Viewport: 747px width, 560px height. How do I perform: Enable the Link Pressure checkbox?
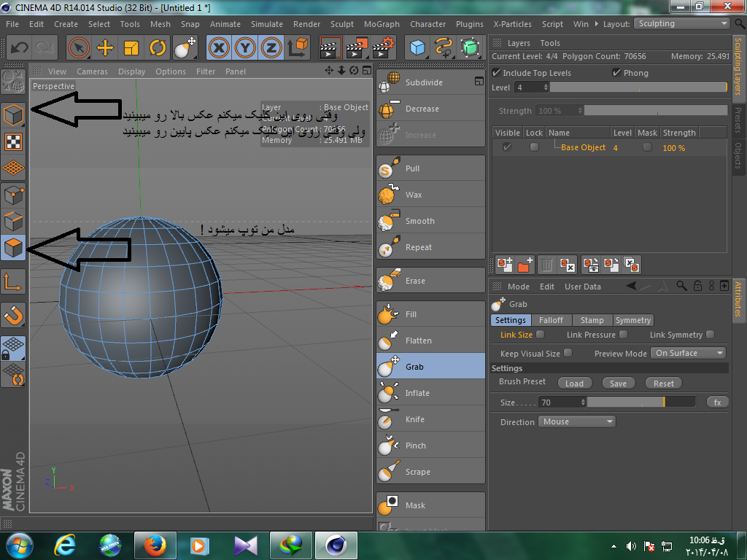click(624, 334)
